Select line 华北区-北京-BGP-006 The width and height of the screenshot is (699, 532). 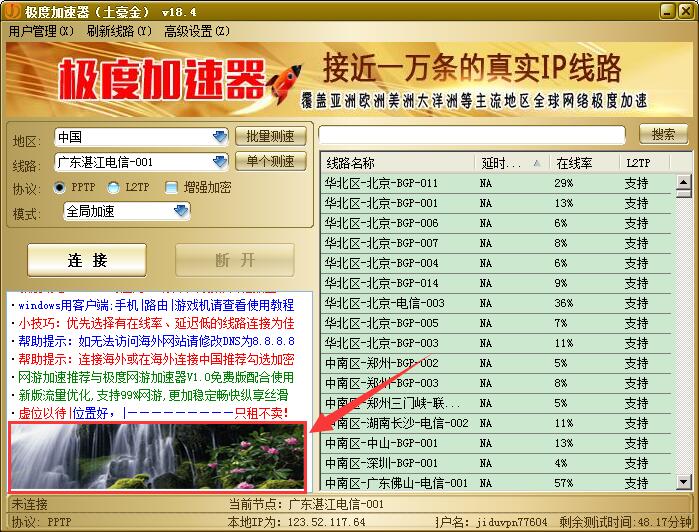pos(496,223)
